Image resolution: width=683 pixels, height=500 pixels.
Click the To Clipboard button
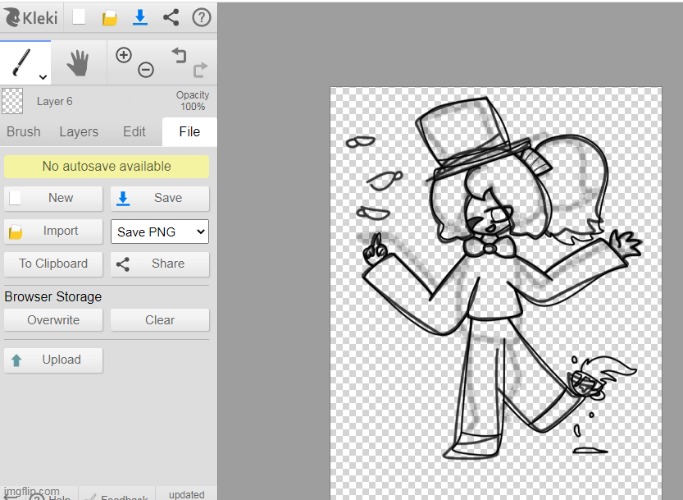(53, 264)
